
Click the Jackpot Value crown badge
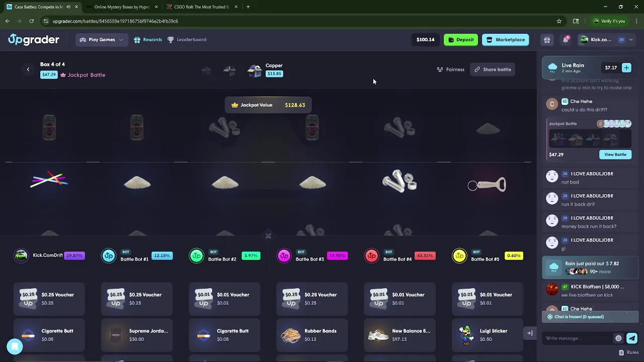tap(268, 105)
